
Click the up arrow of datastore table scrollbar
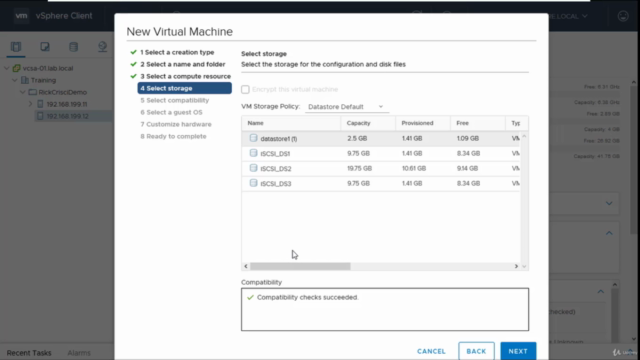(524, 136)
